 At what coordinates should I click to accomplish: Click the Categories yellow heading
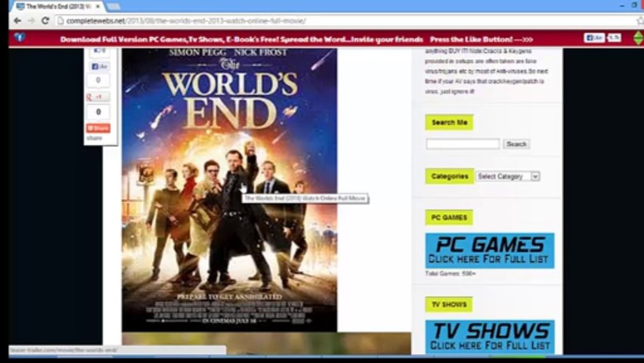[450, 176]
